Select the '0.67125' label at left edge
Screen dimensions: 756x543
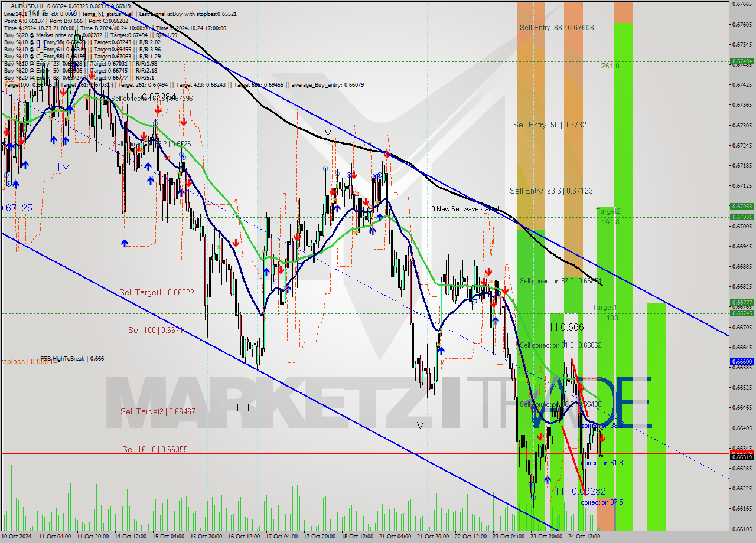click(x=17, y=208)
